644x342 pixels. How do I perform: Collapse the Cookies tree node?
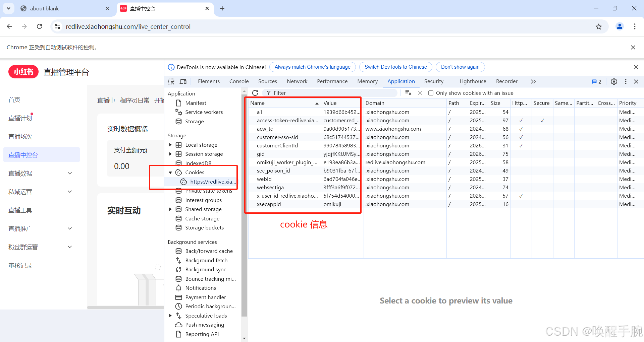coord(170,172)
